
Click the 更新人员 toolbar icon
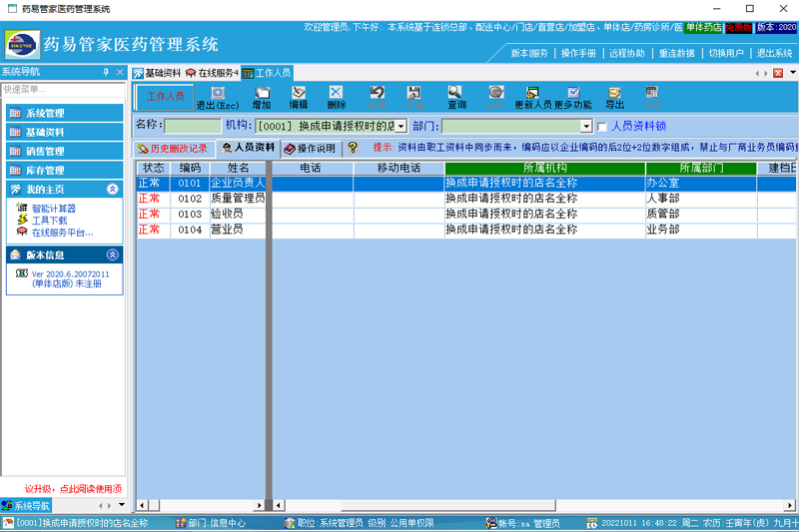(532, 93)
